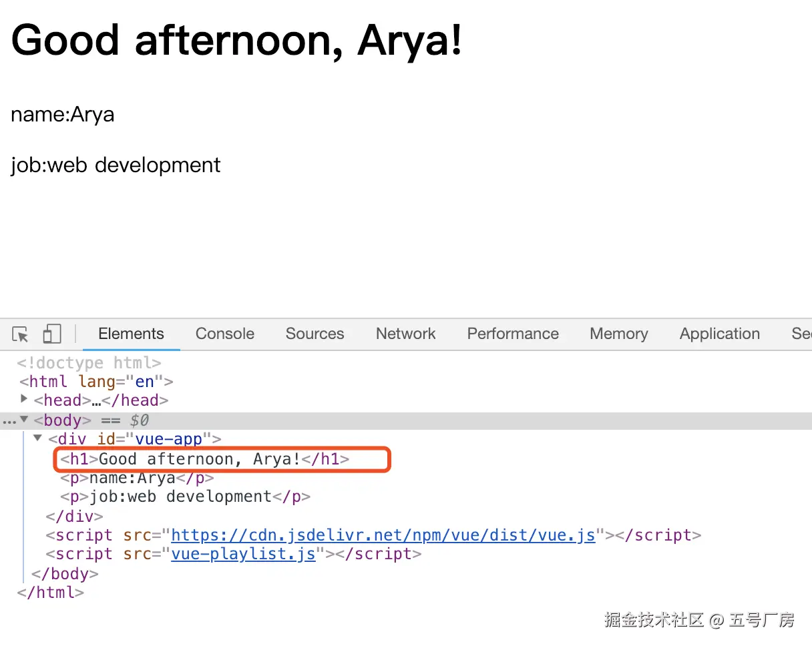Select the closing div tag line
The height and width of the screenshot is (646, 812).
click(x=74, y=517)
